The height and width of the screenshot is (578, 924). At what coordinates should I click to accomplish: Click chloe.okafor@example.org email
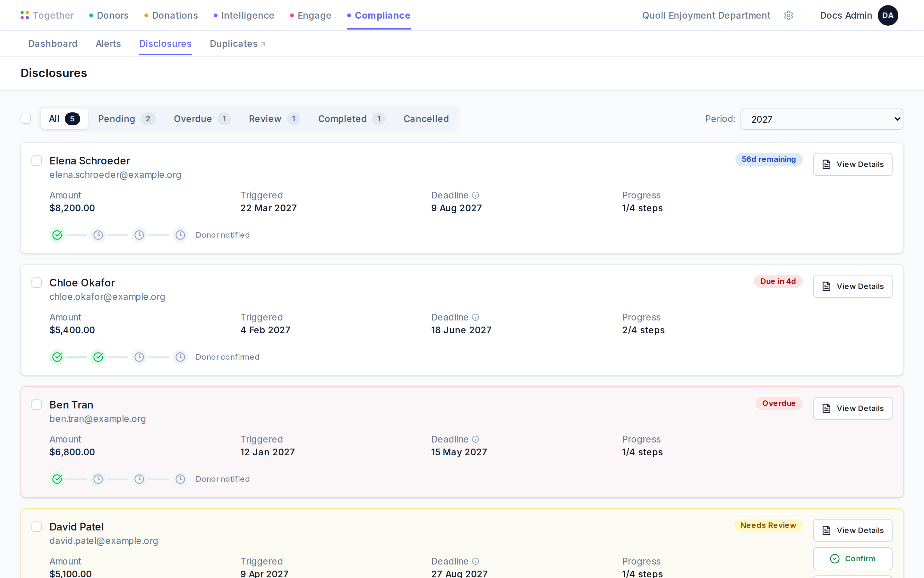[x=107, y=297]
